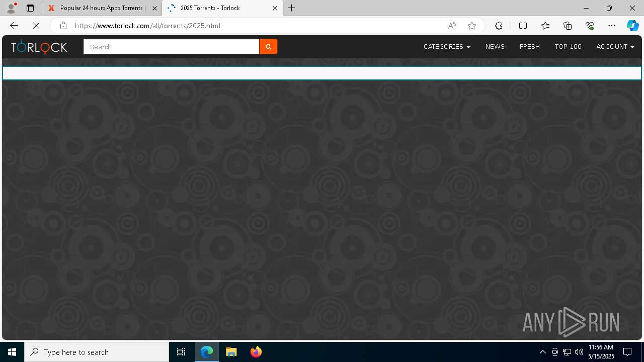Click the address bar URL
644x362 pixels.
point(147,26)
